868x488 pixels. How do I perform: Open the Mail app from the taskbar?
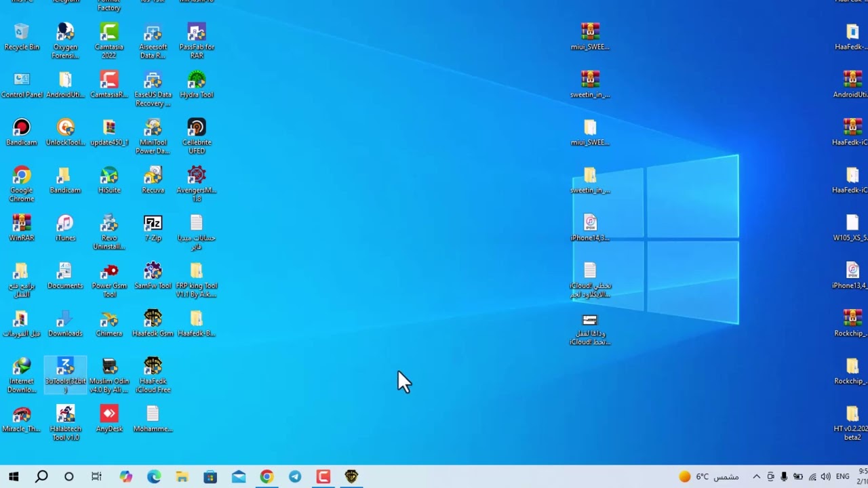(x=239, y=476)
